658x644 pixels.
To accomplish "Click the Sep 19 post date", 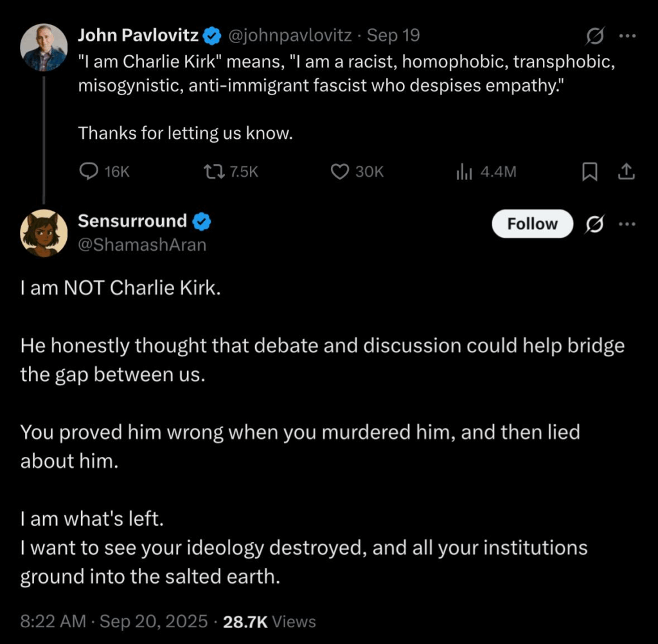I will (393, 36).
